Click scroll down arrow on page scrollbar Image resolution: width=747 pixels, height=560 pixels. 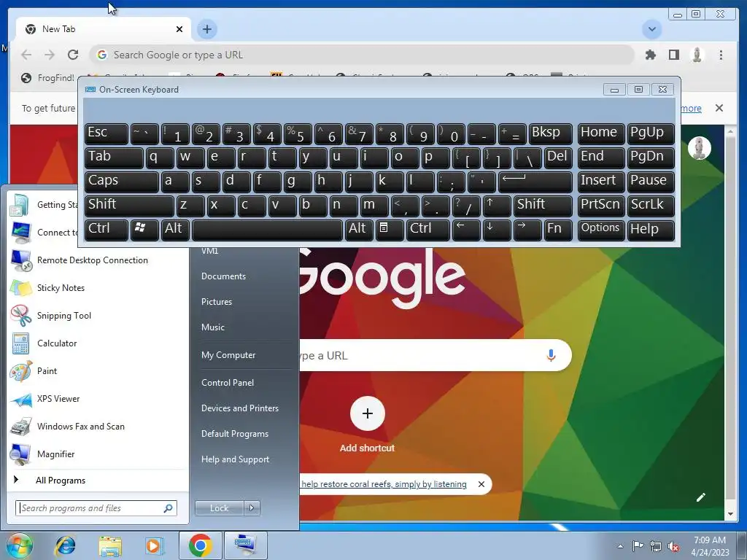coord(730,514)
